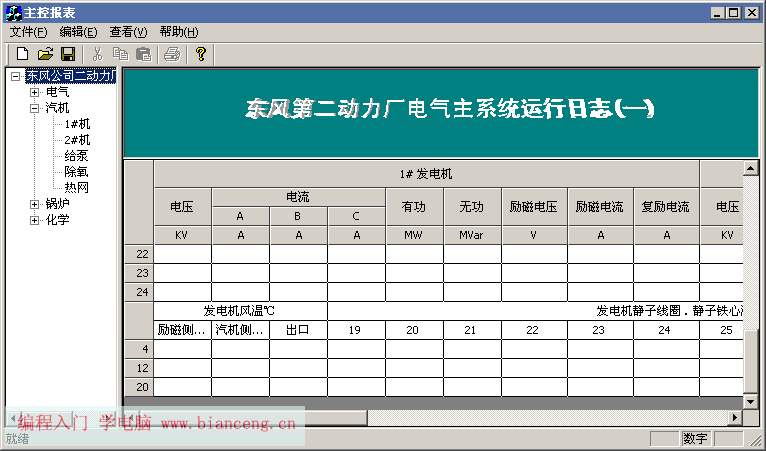Click the 汽机侧... cell
The height and width of the screenshot is (451, 766).
pos(240,330)
